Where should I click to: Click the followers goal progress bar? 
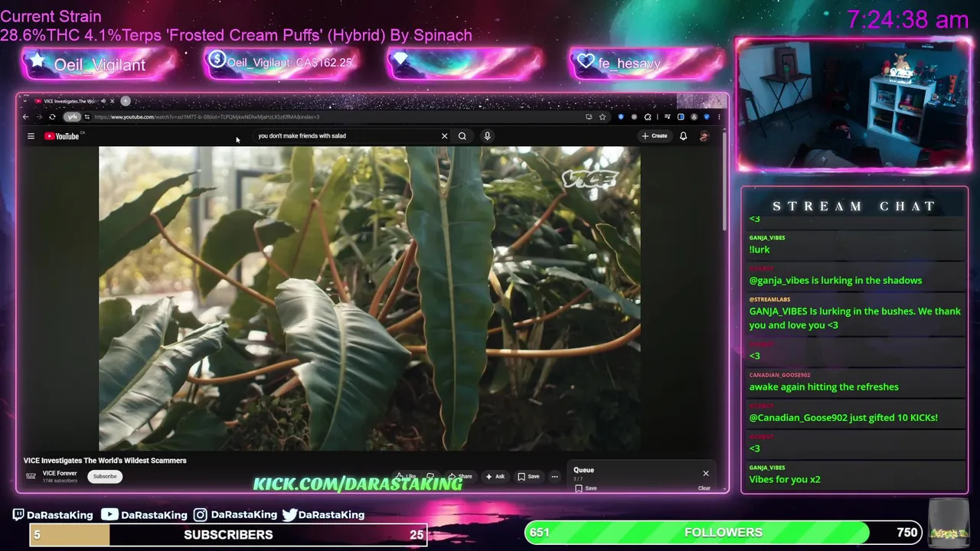pyautogui.click(x=724, y=533)
